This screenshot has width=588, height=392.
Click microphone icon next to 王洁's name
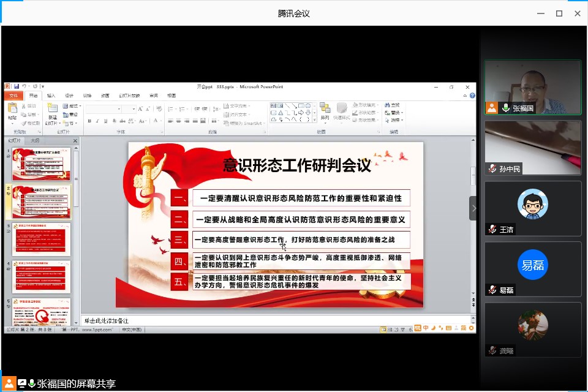click(x=492, y=230)
